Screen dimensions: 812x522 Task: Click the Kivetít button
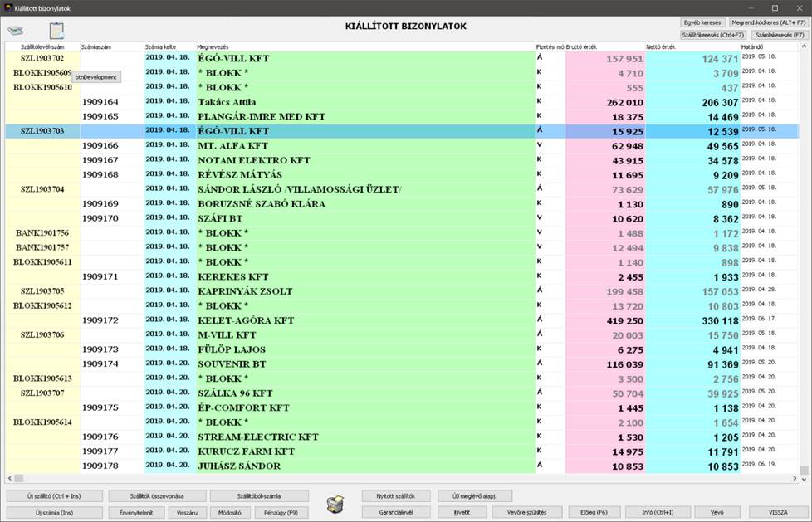coord(462,513)
